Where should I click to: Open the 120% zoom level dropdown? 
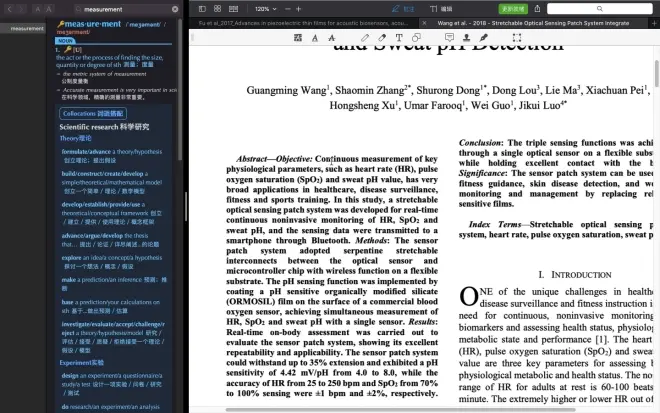pos(266,9)
